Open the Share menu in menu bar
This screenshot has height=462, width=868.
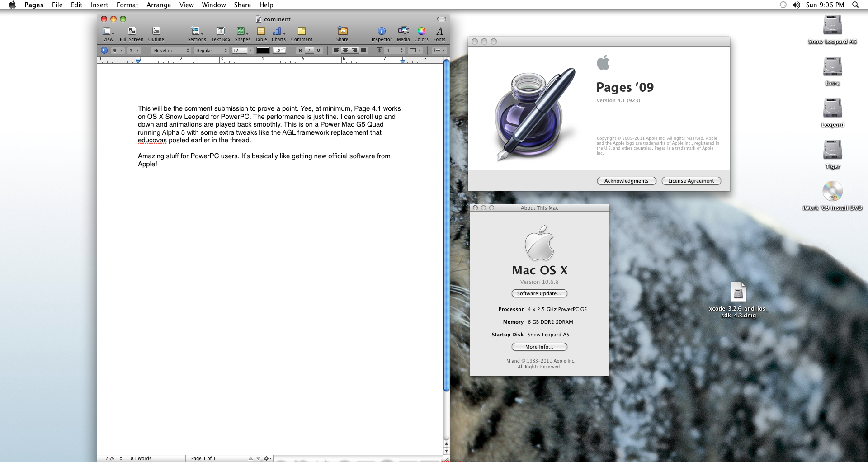(242, 5)
